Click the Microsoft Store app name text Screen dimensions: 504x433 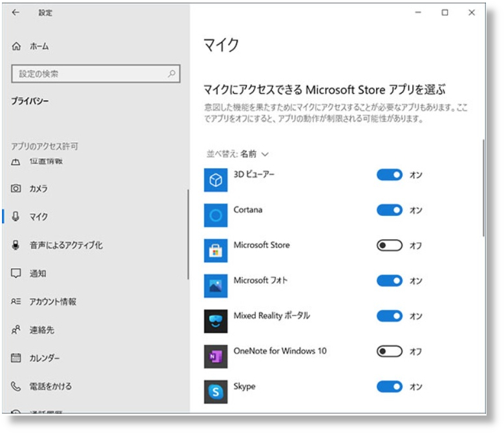pyautogui.click(x=262, y=245)
